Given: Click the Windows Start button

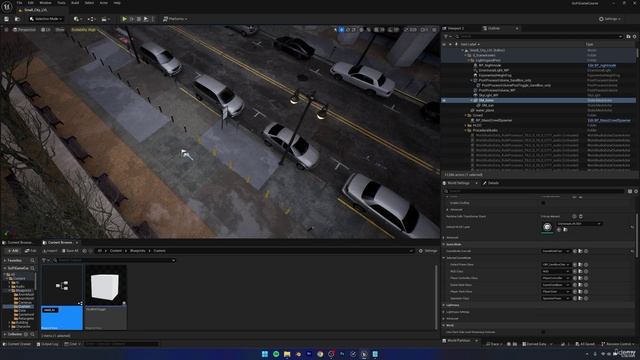Looking at the screenshot, I should [264, 354].
